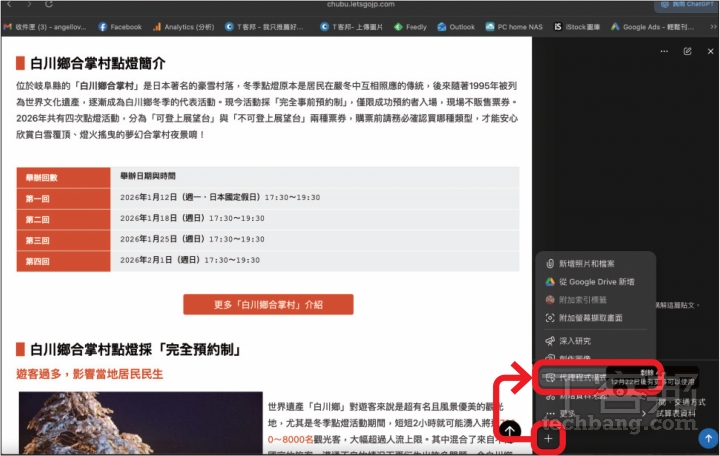Image resolution: width=720 pixels, height=456 pixels.
Task: Click the telescope deep research icon
Action: pyautogui.click(x=550, y=341)
